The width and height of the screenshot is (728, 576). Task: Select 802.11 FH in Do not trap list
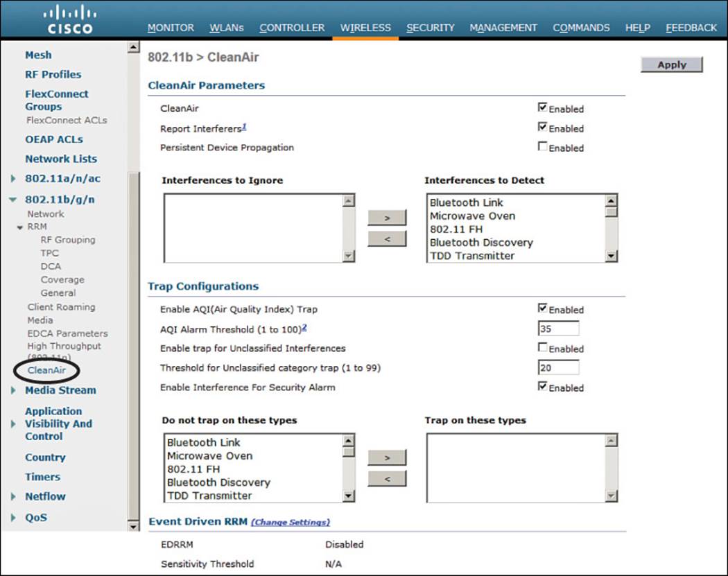tap(193, 469)
